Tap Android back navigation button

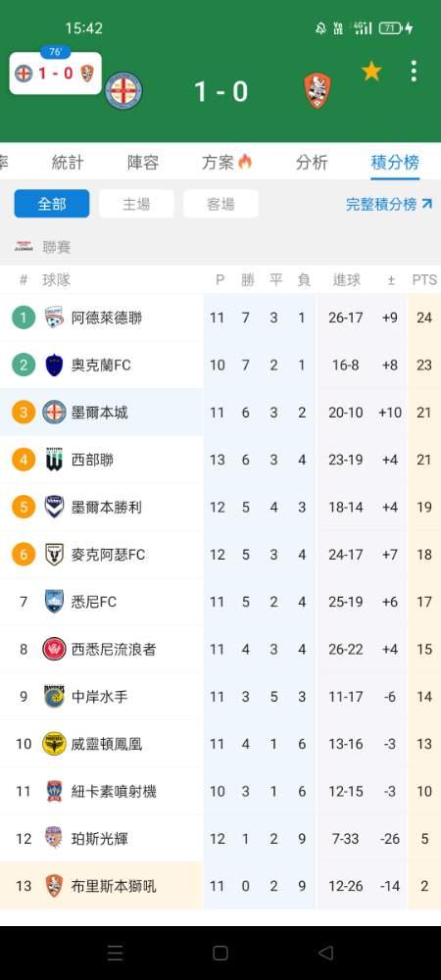click(x=325, y=953)
